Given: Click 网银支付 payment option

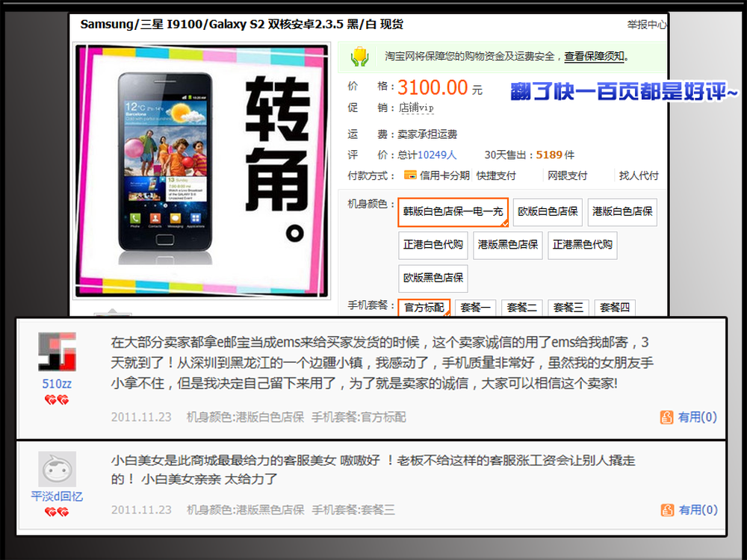Looking at the screenshot, I should pos(567,175).
